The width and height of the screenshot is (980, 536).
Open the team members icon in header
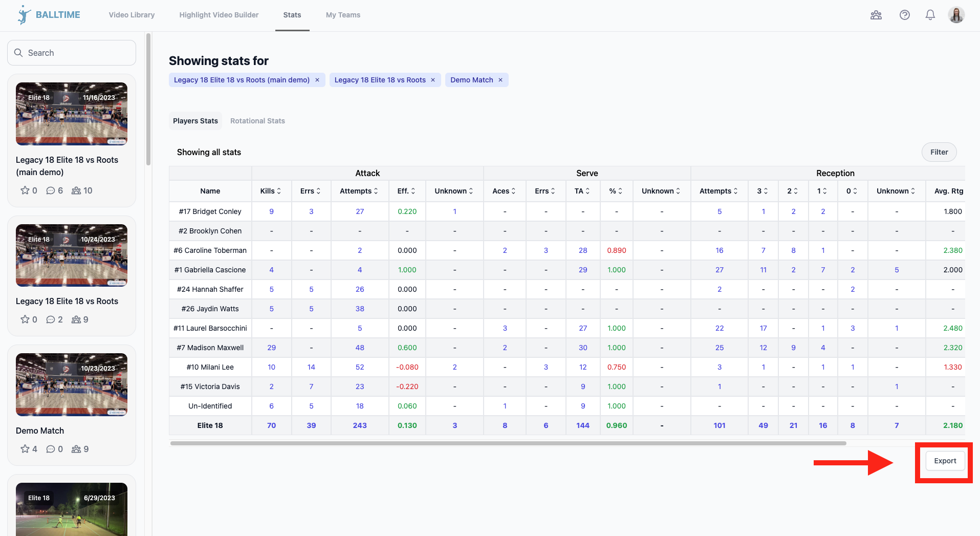pyautogui.click(x=876, y=15)
